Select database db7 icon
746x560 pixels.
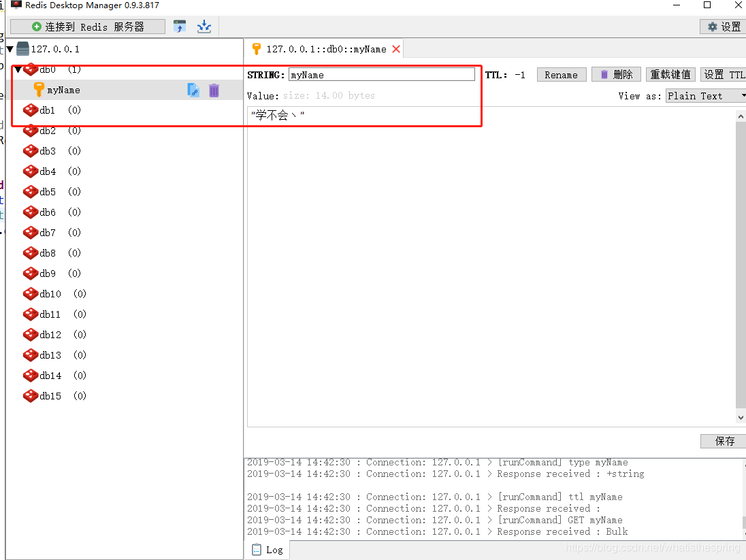(x=31, y=233)
